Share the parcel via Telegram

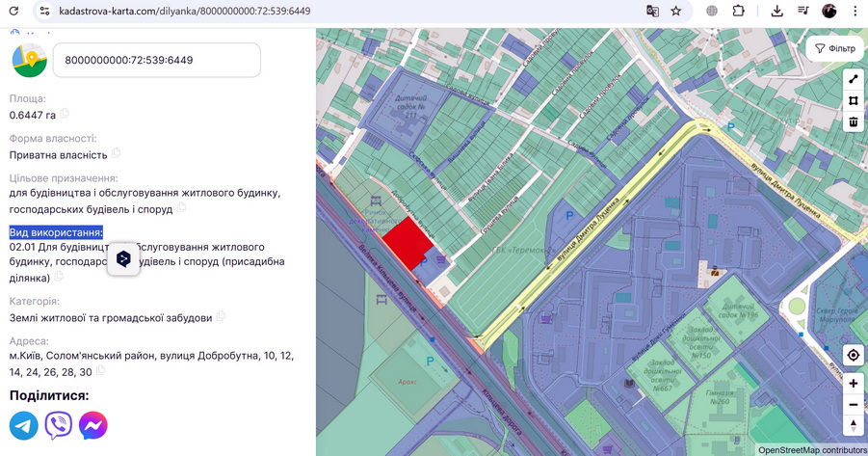pos(24,425)
